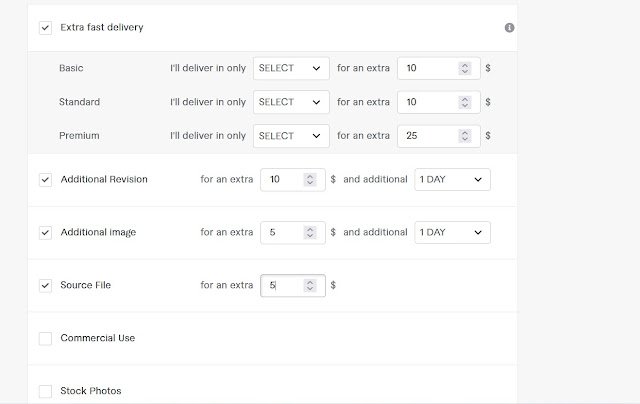The width and height of the screenshot is (640, 404).
Task: Uncheck the Additional Revision checkbox
Action: (45, 180)
